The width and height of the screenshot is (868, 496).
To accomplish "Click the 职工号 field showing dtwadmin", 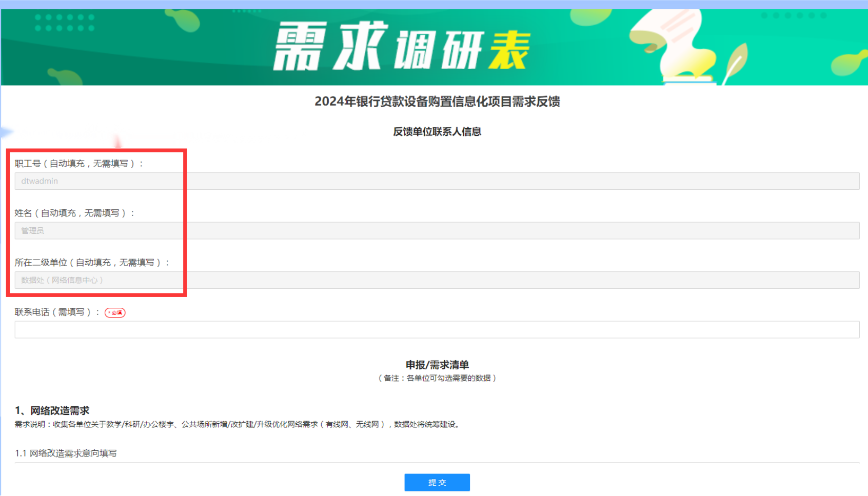I will [437, 181].
